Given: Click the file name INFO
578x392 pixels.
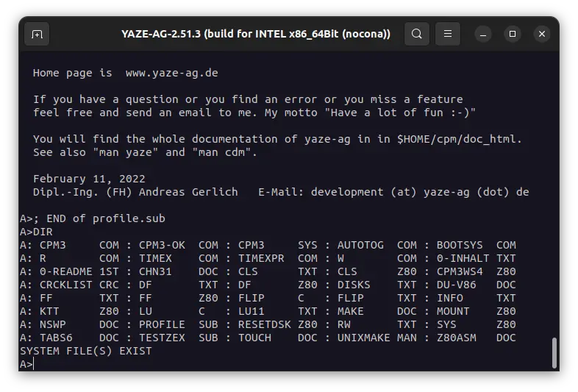Looking at the screenshot, I should [450, 298].
